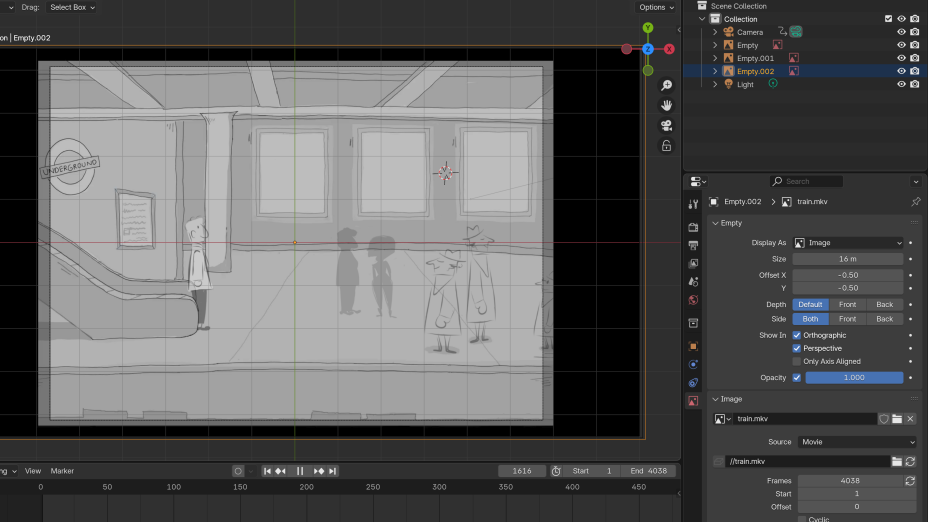The width and height of the screenshot is (928, 522).
Task: Open the train.mkv file browser folder icon
Action: pyautogui.click(x=897, y=419)
